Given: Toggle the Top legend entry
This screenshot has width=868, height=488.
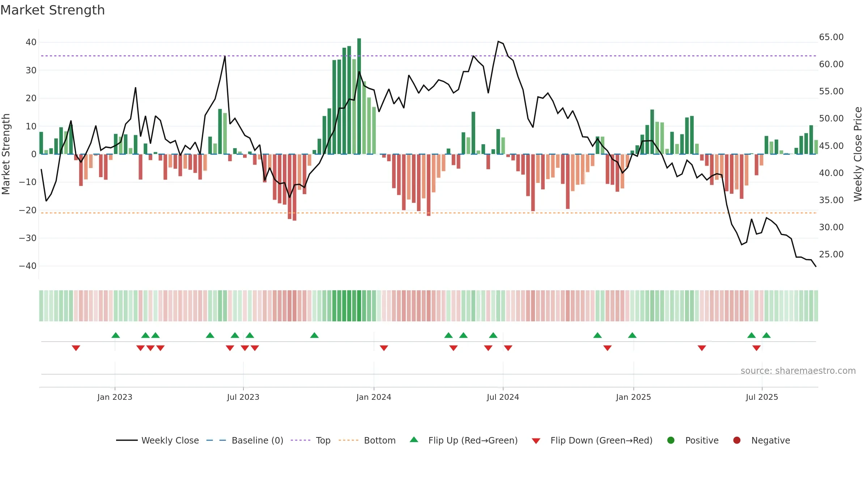Looking at the screenshot, I should coord(310,440).
